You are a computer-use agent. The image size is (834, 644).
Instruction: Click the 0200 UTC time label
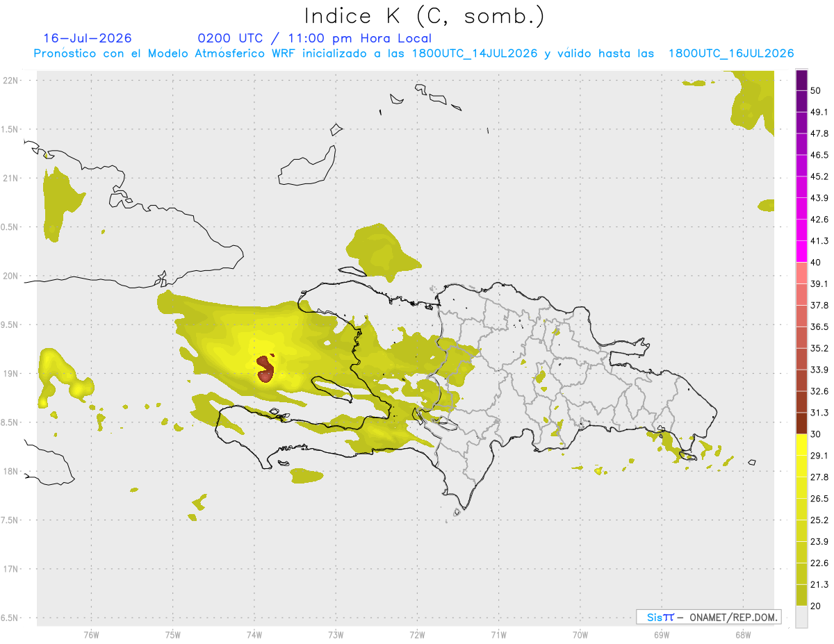click(229, 38)
